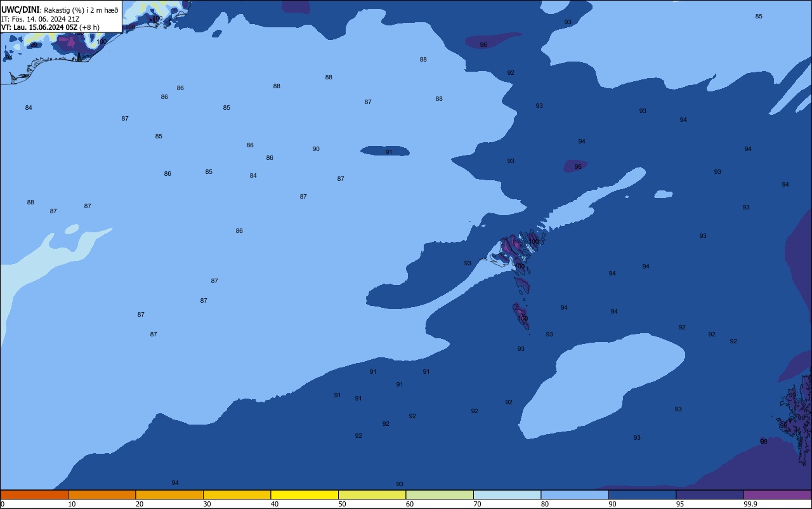Click the 0–10 dark orange legend swatch
This screenshot has width=812, height=509.
[x=34, y=494]
